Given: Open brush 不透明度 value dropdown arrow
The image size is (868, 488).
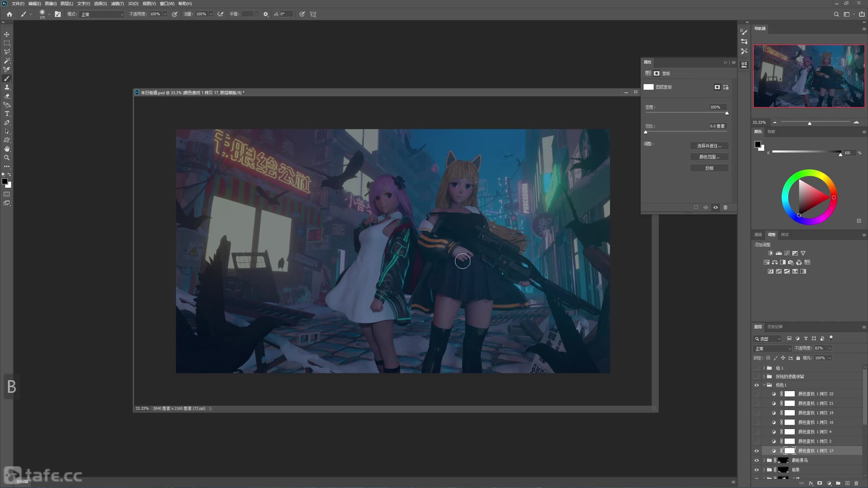Looking at the screenshot, I should pyautogui.click(x=165, y=14).
